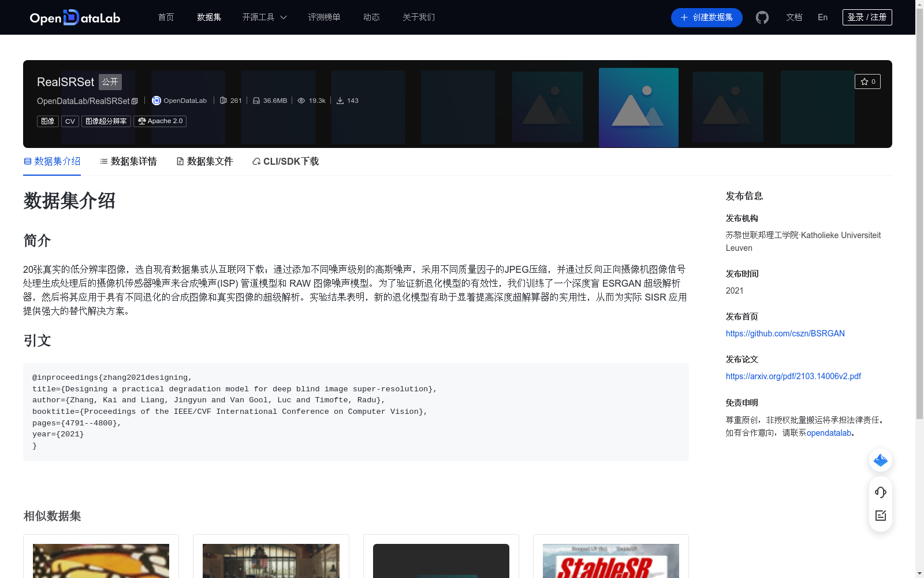Screen dimensions: 924x578
Task: Open the butterfly similar dataset thumbnail
Action: click(x=101, y=561)
